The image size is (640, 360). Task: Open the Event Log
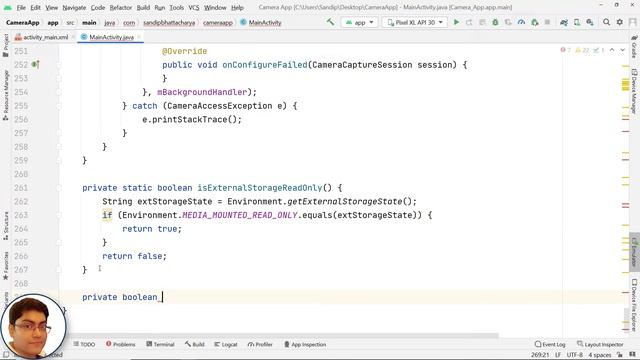(550, 344)
